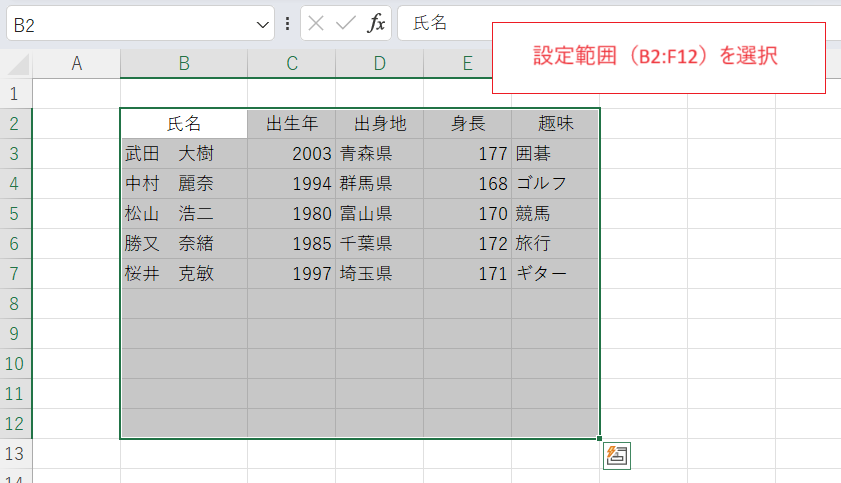
Task: Click the Cancel X icon in formula bar
Action: (x=316, y=23)
